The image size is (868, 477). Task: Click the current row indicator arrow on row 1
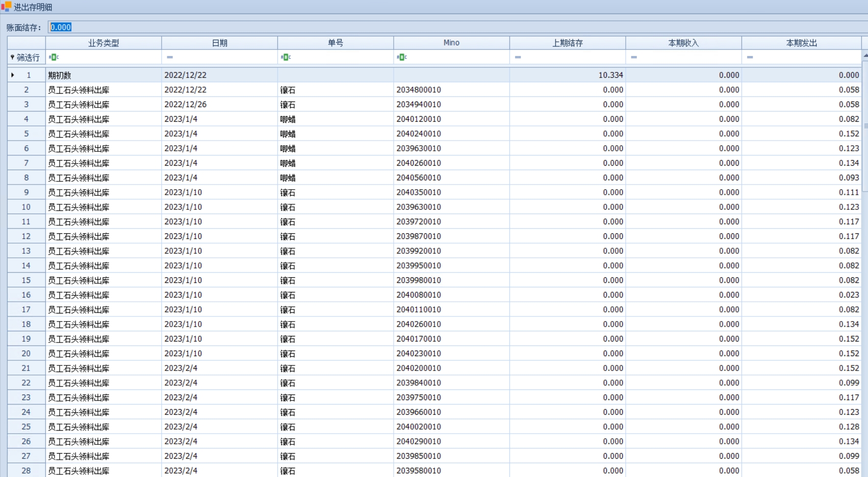pos(13,75)
